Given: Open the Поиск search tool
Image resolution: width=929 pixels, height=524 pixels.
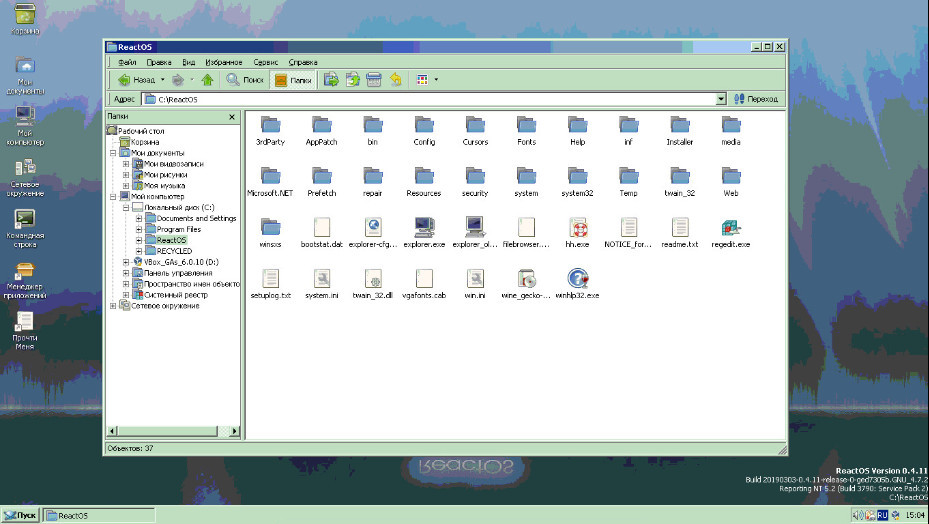Looking at the screenshot, I should point(245,79).
